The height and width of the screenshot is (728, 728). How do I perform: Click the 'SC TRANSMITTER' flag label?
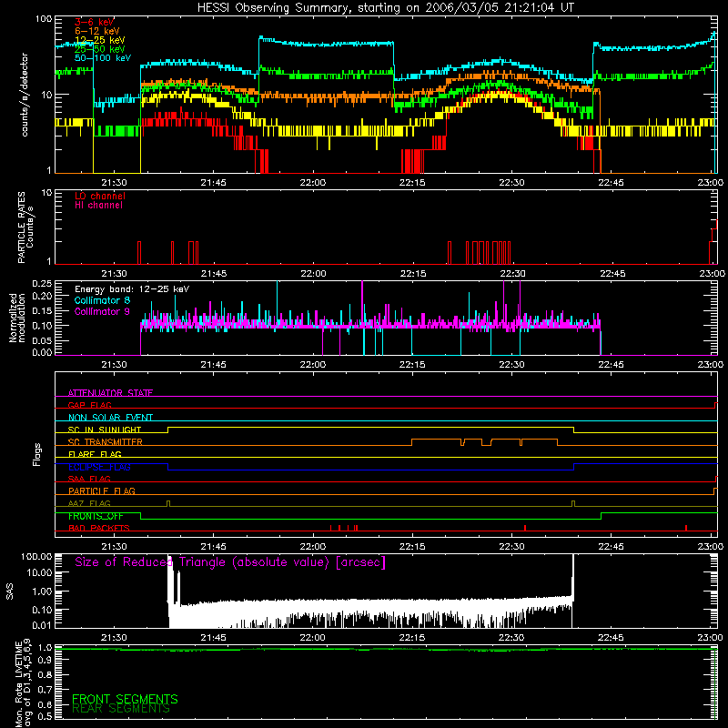(105, 442)
